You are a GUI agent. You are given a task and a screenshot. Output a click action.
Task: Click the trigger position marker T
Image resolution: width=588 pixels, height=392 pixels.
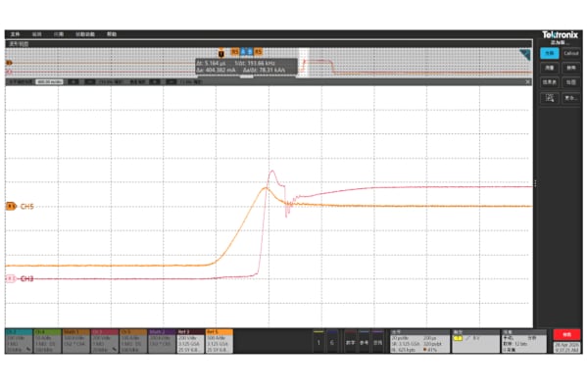pyautogui.click(x=221, y=53)
